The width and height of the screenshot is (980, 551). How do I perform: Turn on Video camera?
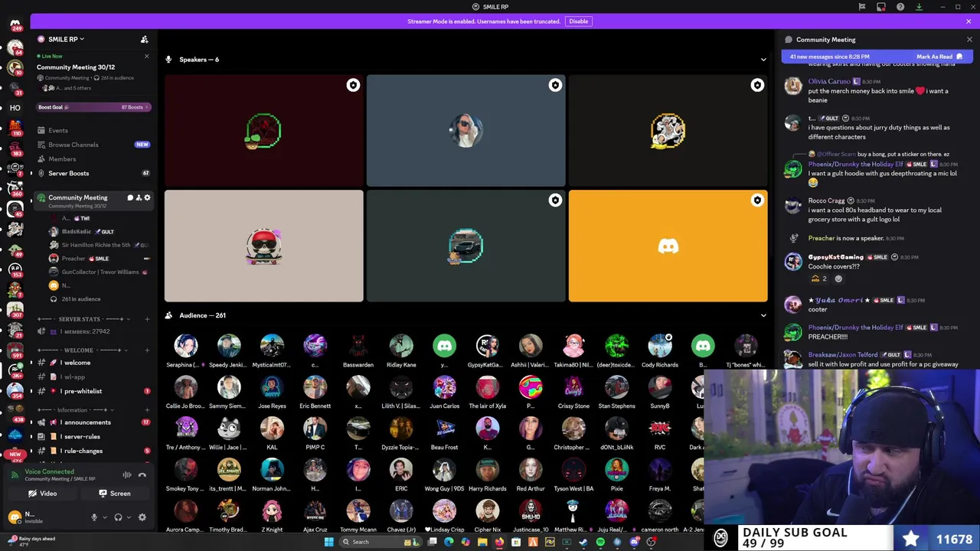point(43,494)
